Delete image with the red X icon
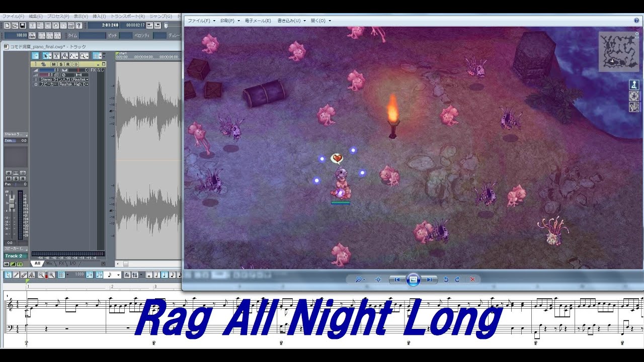The height and width of the screenshot is (362, 644). 472,280
